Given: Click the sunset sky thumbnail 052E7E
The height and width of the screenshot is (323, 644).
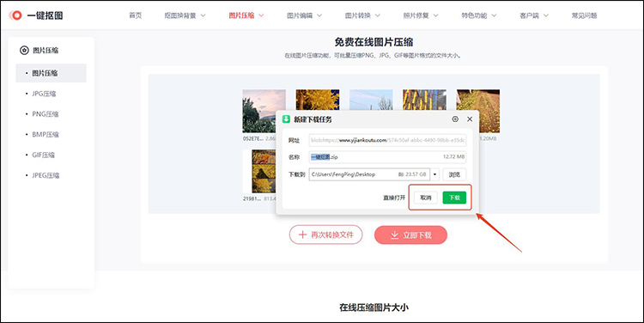Looking at the screenshot, I should pos(264,111).
